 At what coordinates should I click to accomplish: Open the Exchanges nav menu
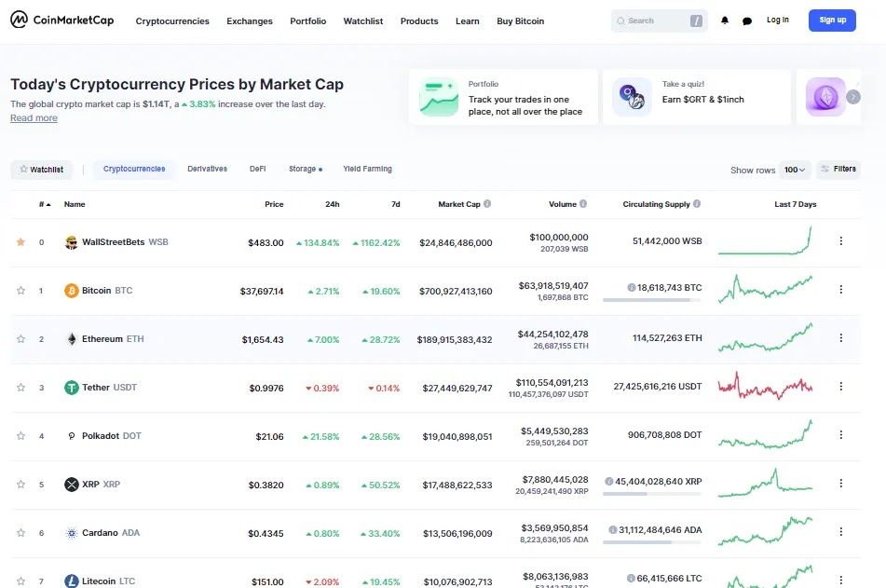pyautogui.click(x=250, y=21)
